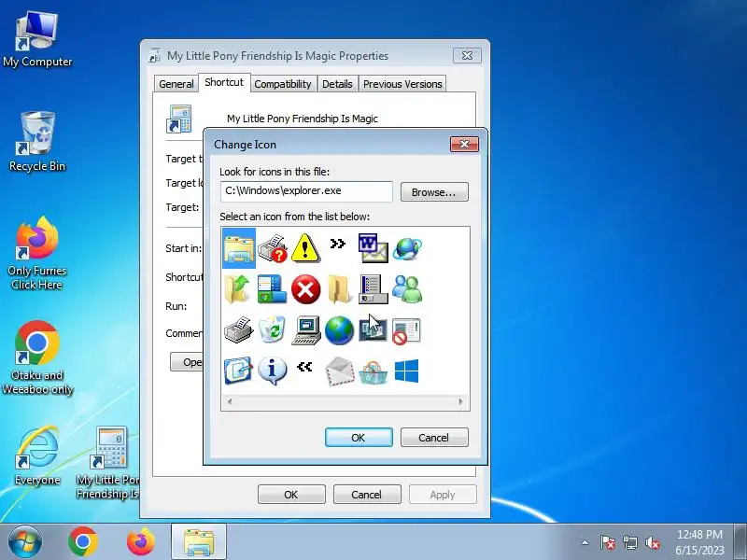Close the Change Icon dialog

464,144
